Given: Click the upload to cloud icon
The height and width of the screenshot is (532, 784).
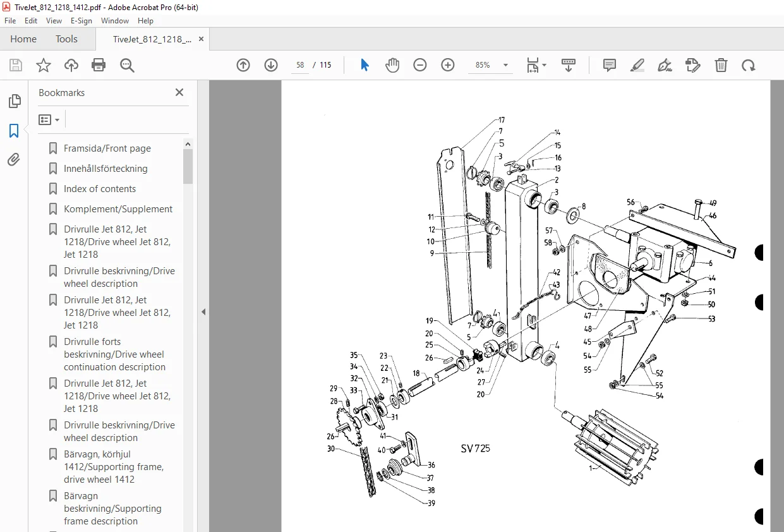Looking at the screenshot, I should click(x=71, y=65).
